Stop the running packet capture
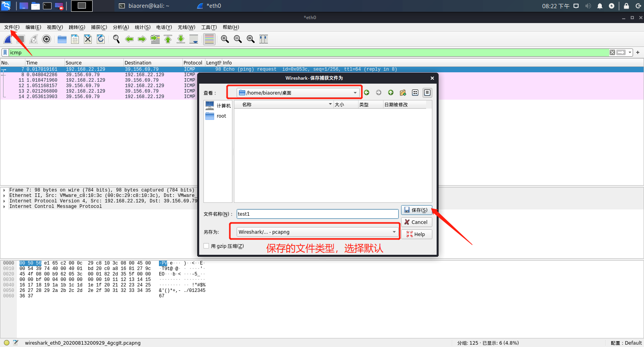 pos(20,39)
